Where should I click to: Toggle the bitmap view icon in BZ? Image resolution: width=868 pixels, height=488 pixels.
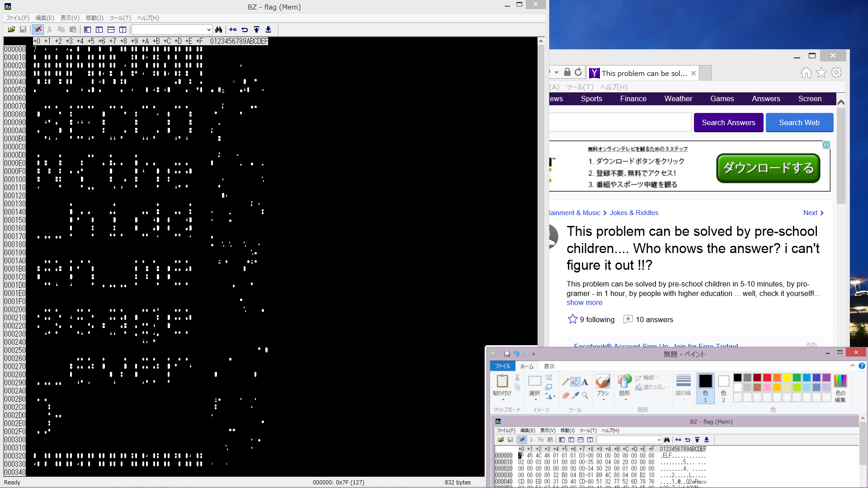pyautogui.click(x=88, y=30)
